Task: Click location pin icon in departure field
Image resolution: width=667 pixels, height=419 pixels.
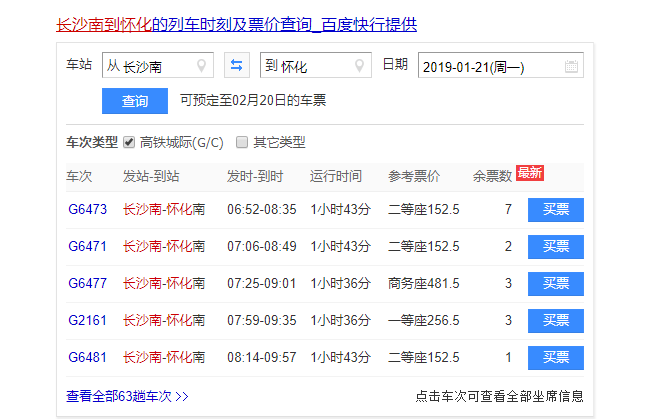Action: 204,67
